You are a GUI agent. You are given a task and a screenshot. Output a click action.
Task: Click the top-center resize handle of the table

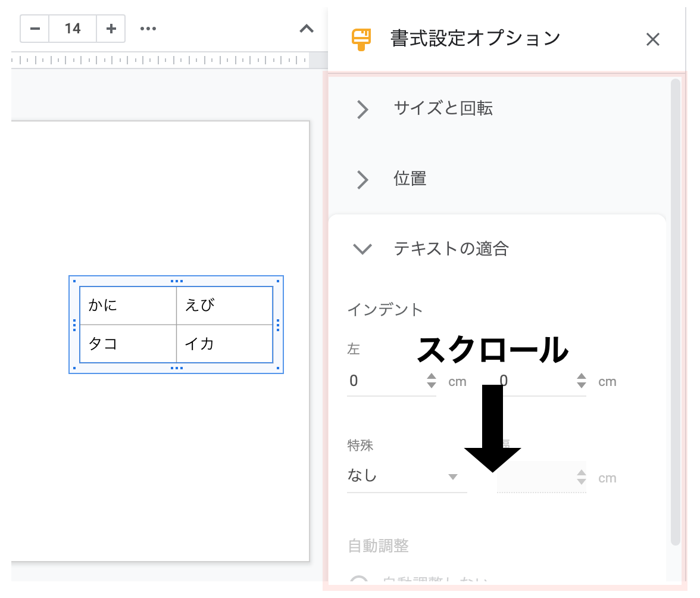pos(177,281)
